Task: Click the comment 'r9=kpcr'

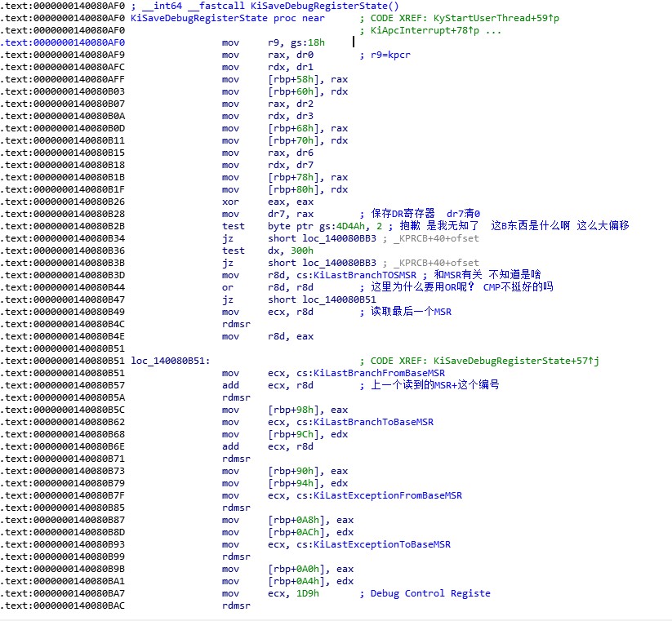Action: point(390,55)
